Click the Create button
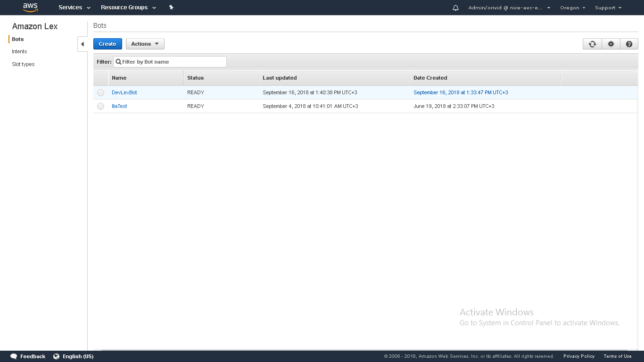This screenshot has height=362, width=644. (x=107, y=44)
